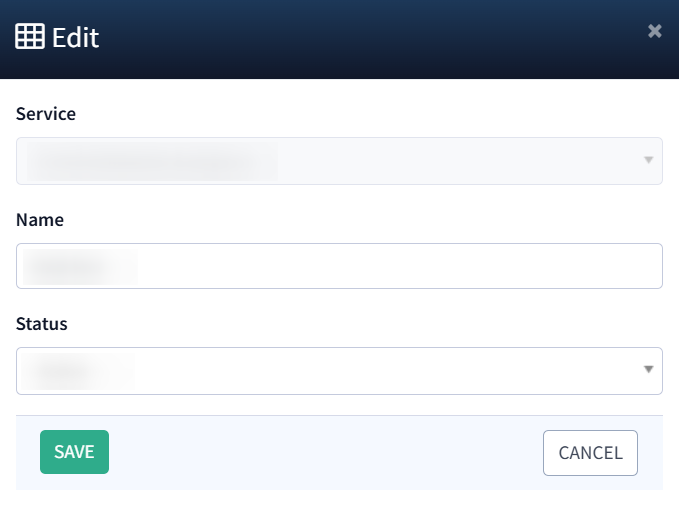Screen dimensions: 679x507
Task: Click the Status field label
Action: (x=42, y=324)
